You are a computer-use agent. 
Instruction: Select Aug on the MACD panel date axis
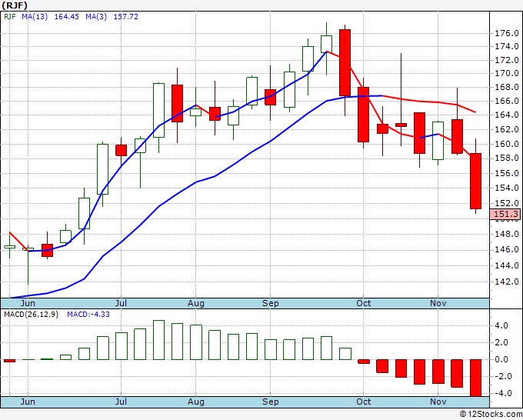tap(196, 402)
